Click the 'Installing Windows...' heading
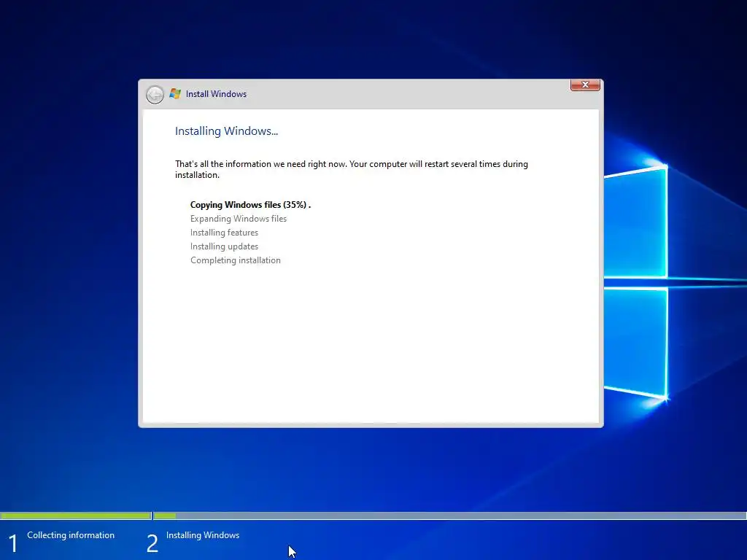This screenshot has height=560, width=747. pos(226,131)
